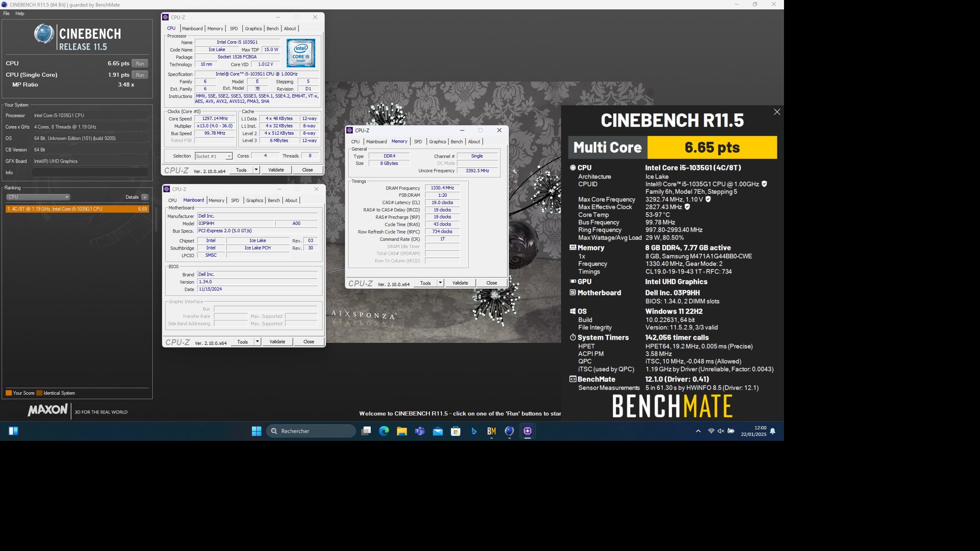Run the CPU multi-core benchmark
Image resolution: width=980 pixels, height=551 pixels.
(x=140, y=64)
